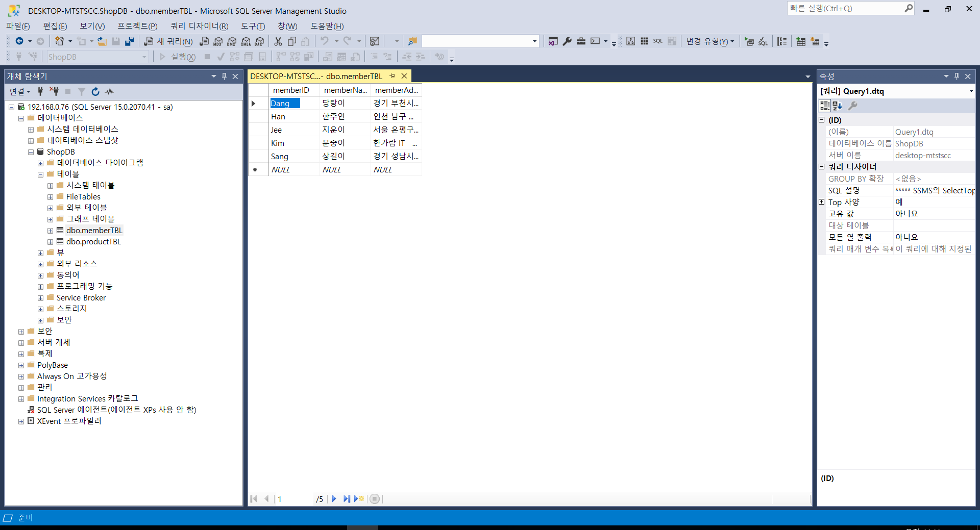The width and height of the screenshot is (980, 530).
Task: Click the memberID column header
Action: point(294,90)
